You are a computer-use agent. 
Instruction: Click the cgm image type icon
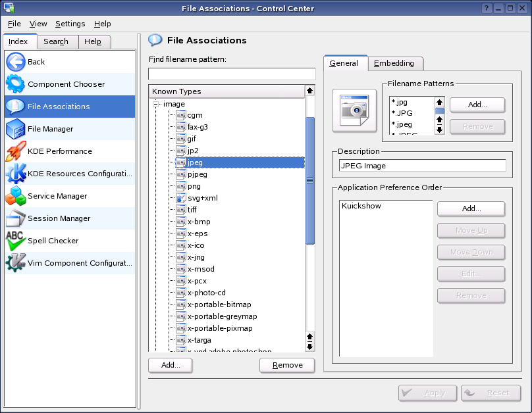(181, 115)
